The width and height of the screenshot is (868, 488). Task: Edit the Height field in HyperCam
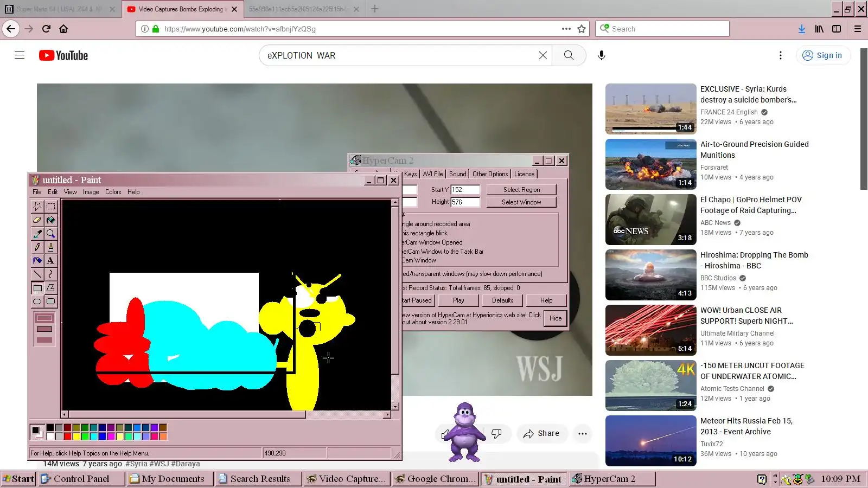(x=465, y=202)
